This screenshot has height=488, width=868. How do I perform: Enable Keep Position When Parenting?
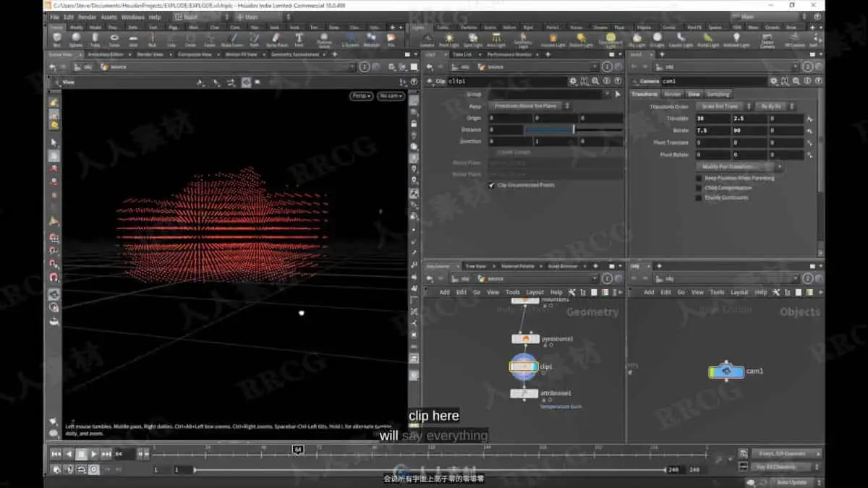(698, 178)
